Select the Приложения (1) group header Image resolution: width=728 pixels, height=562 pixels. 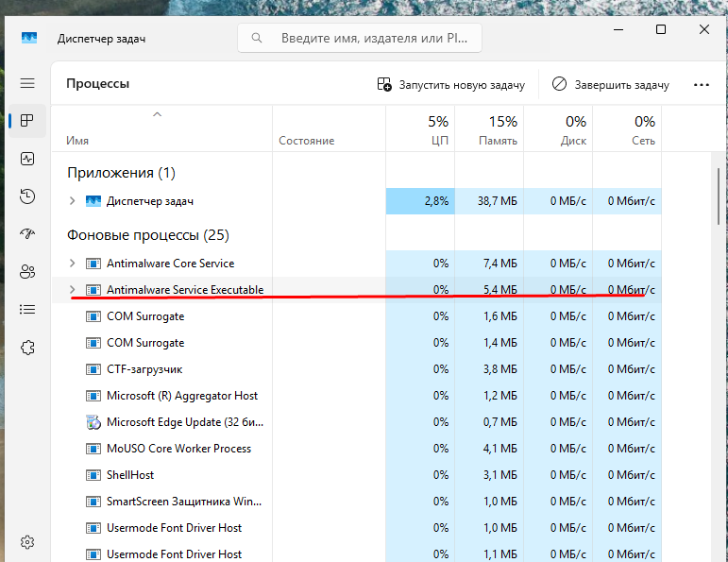(121, 173)
